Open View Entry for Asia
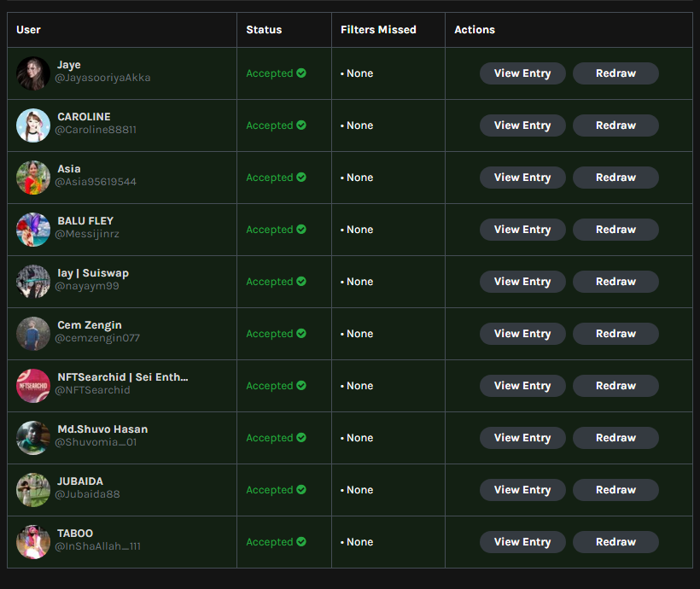 click(522, 178)
